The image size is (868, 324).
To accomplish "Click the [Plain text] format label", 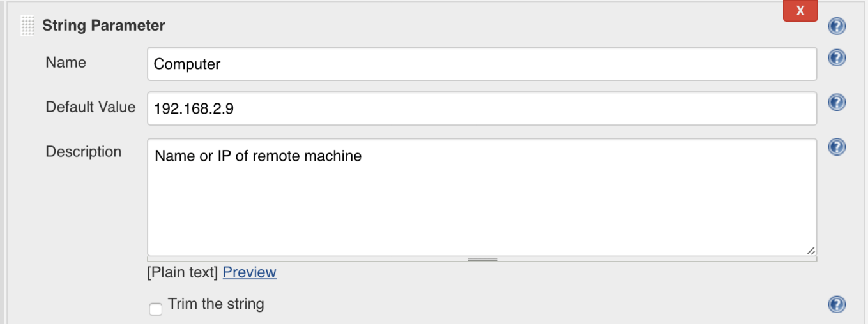I will (x=183, y=272).
